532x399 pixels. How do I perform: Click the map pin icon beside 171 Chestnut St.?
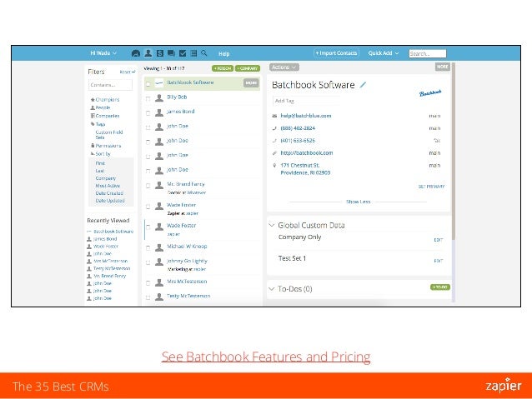point(274,166)
